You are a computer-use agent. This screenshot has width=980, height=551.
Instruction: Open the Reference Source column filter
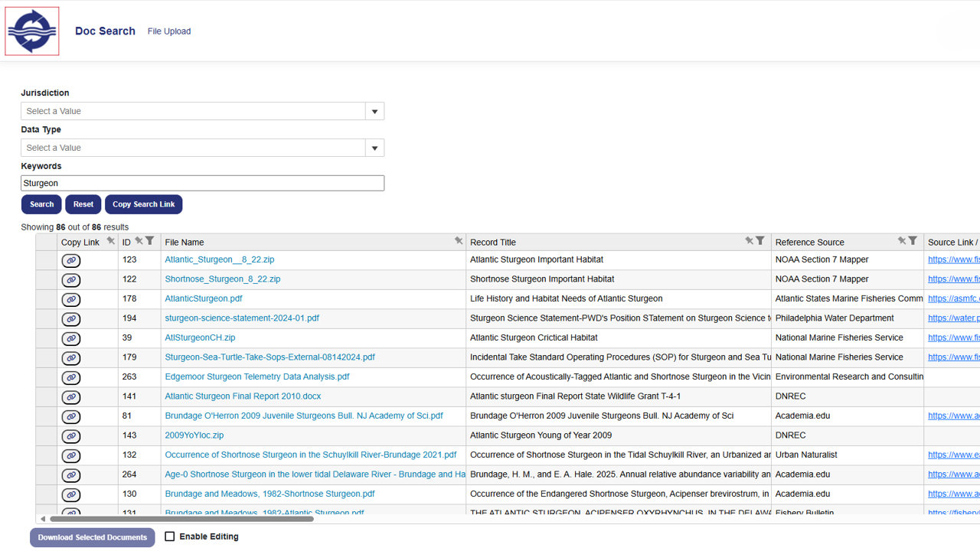913,241
